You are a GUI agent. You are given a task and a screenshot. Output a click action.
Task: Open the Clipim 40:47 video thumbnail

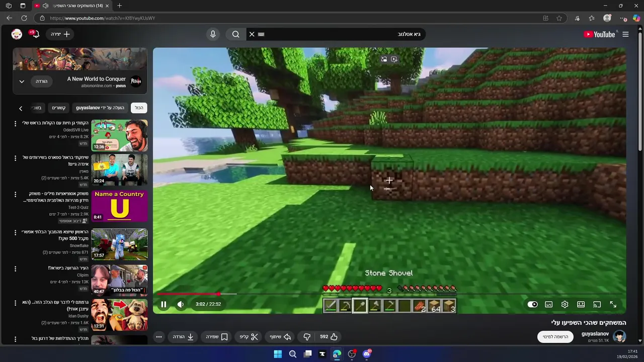point(119,280)
